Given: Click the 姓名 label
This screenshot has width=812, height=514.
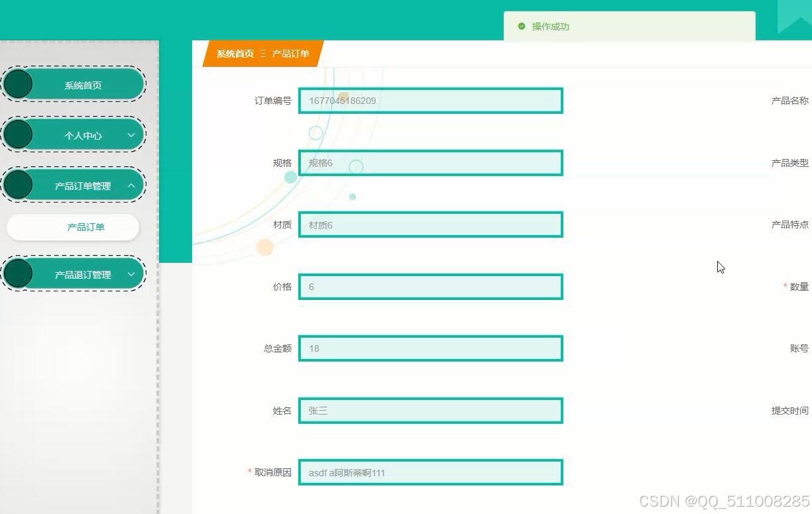Looking at the screenshot, I should tap(282, 411).
